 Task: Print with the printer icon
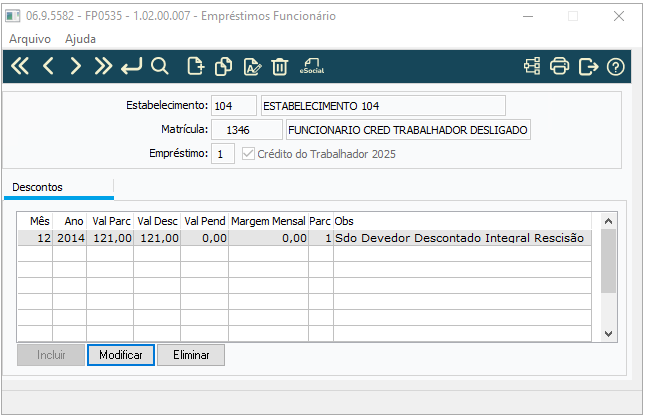point(560,66)
